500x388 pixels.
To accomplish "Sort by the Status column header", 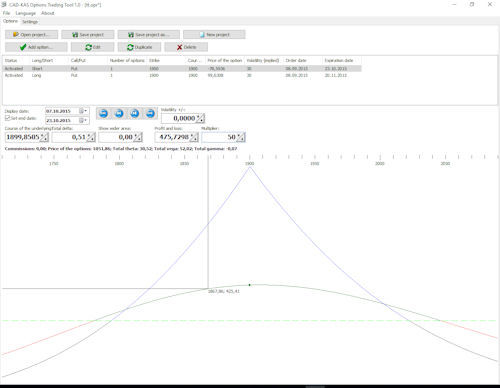I will [16, 60].
